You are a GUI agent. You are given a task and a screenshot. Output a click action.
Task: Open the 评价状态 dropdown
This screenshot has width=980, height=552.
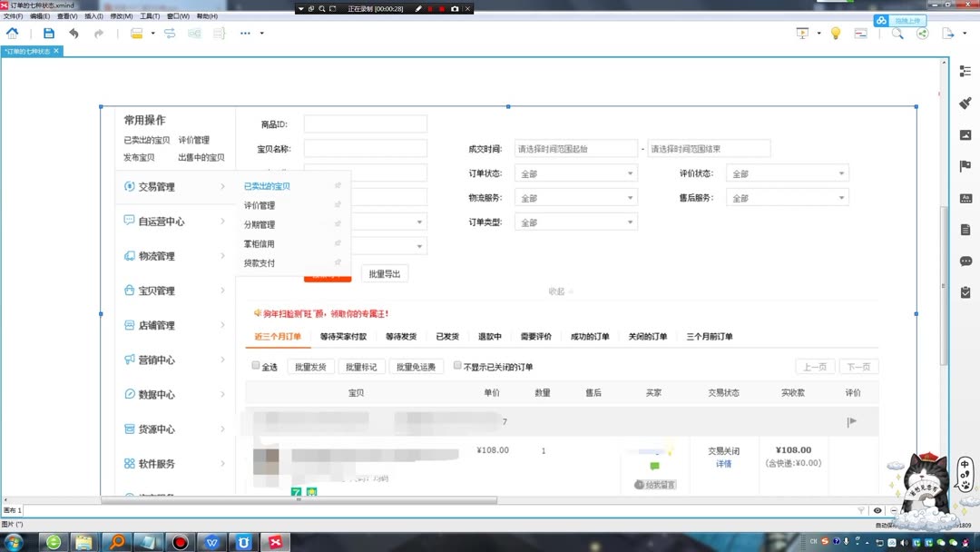coord(786,172)
